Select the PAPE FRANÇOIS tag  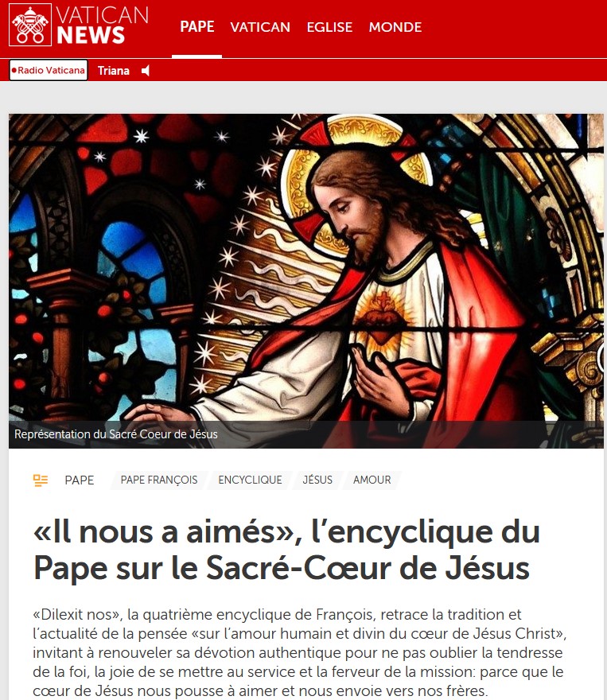[x=159, y=480]
